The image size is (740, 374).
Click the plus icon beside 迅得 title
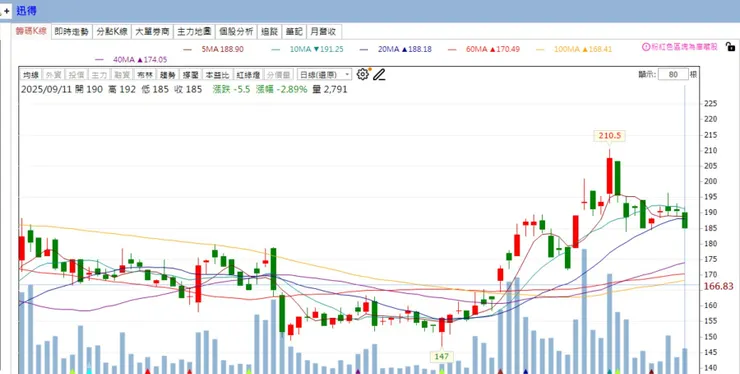[6, 10]
